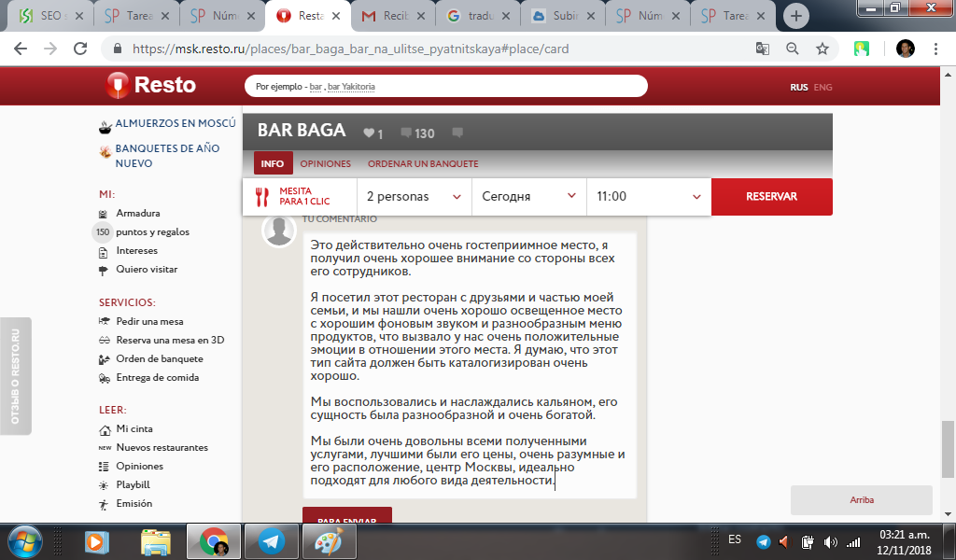Switch language to RUS
Viewport: 956px width, 560px height.
coord(799,87)
